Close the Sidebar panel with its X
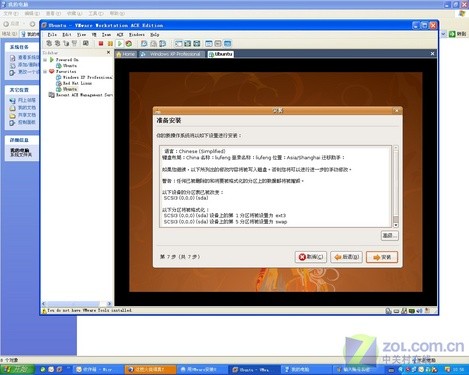469x375 pixels. 108,52
